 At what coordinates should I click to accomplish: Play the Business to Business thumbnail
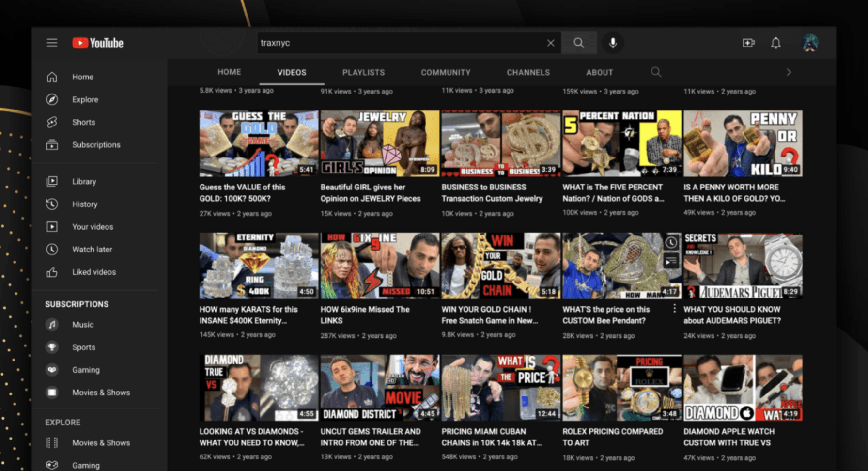tap(501, 143)
